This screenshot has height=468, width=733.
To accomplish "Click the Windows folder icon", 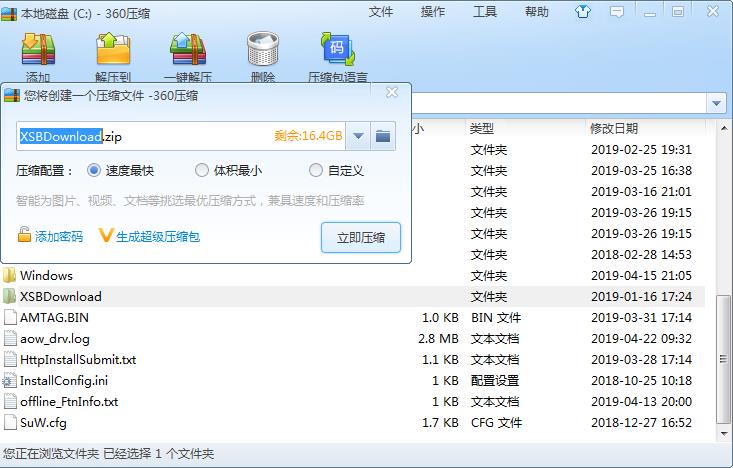I will (9, 275).
